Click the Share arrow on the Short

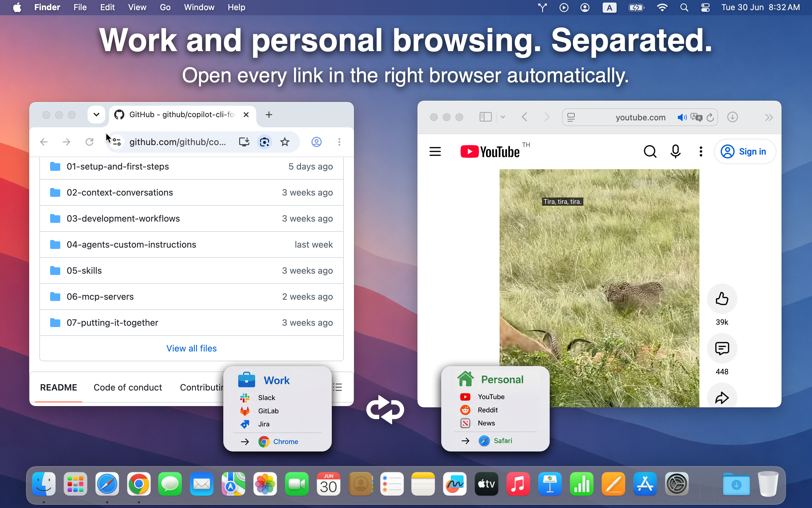[x=722, y=398]
